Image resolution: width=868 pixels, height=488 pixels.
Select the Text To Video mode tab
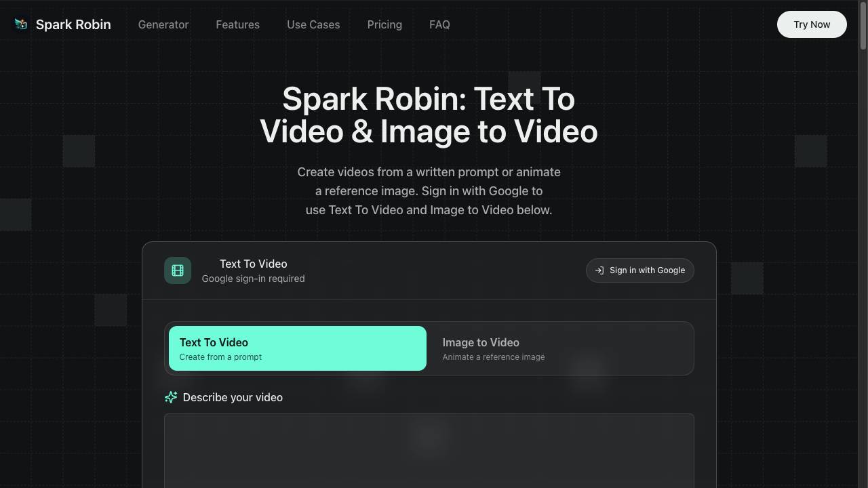(298, 348)
